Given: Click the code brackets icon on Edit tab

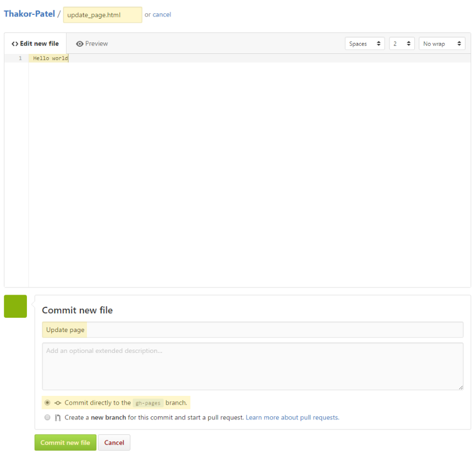Looking at the screenshot, I should click(x=15, y=44).
